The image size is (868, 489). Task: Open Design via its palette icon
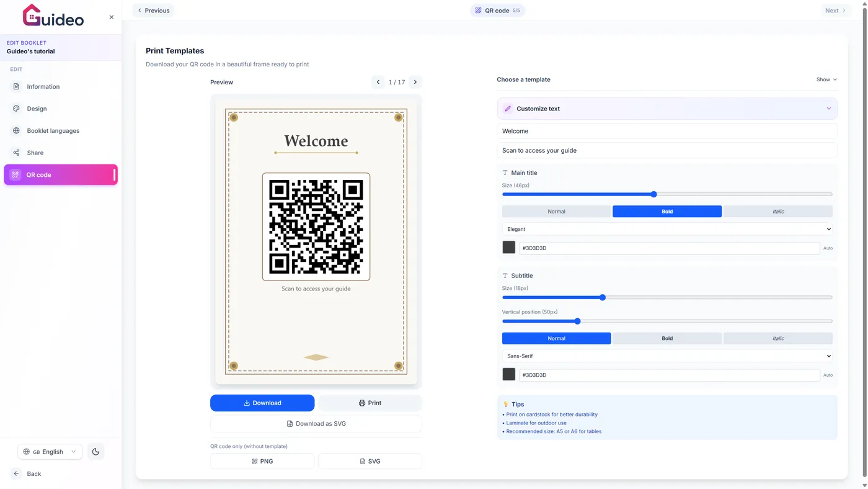click(16, 109)
